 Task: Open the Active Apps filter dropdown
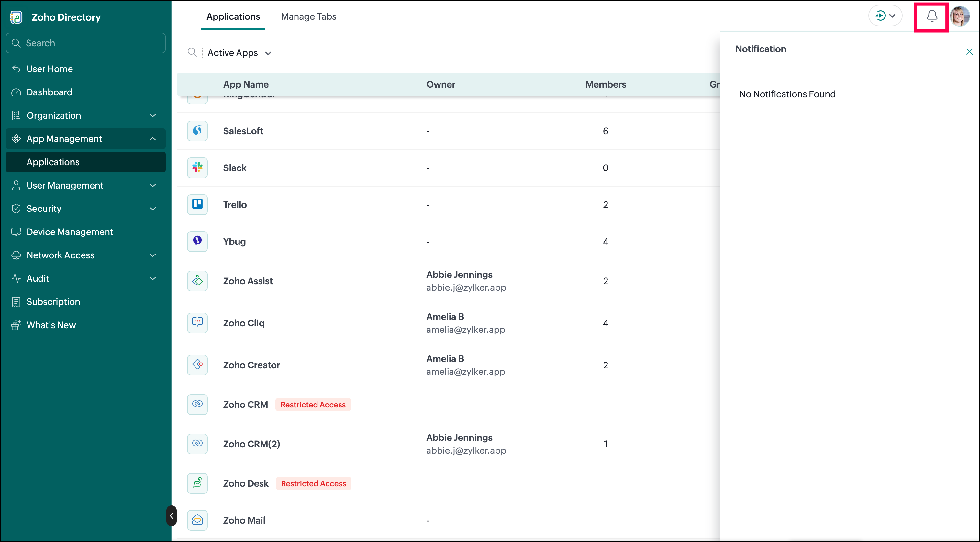point(239,53)
